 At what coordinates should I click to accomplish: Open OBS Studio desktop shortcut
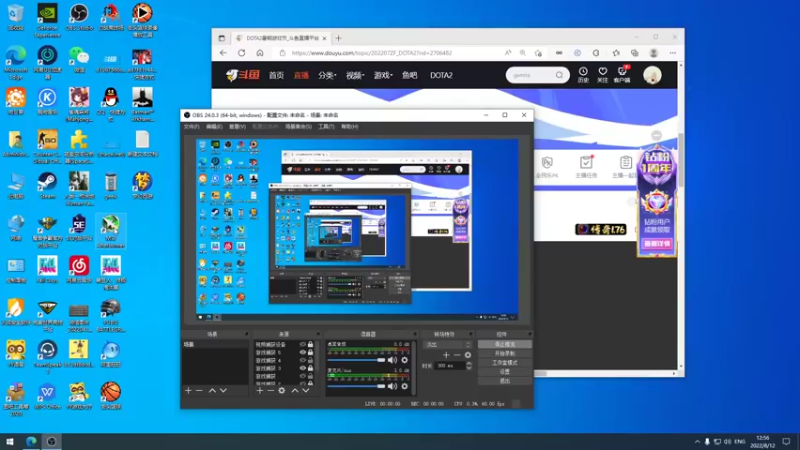coord(79,17)
